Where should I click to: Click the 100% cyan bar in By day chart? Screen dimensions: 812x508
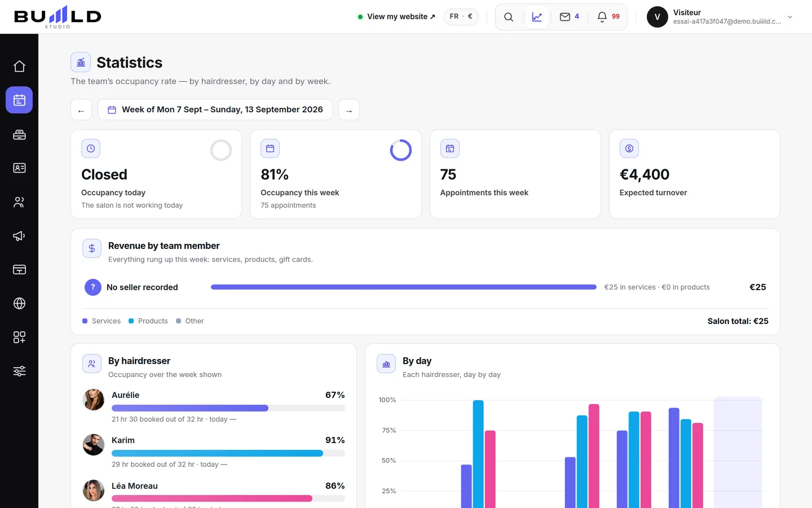pos(478,454)
